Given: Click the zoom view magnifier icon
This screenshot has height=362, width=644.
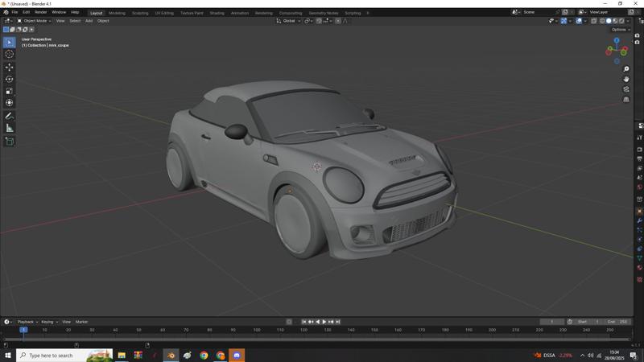Looking at the screenshot, I should click(626, 69).
